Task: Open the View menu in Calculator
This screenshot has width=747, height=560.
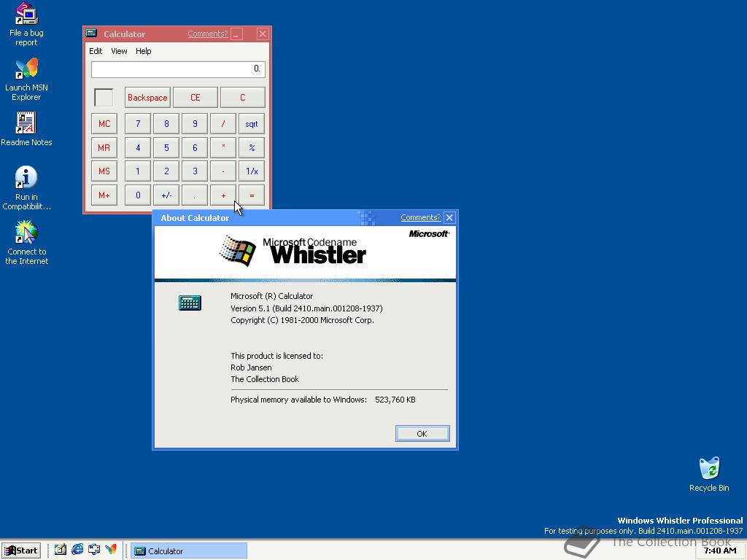Action: 119,51
